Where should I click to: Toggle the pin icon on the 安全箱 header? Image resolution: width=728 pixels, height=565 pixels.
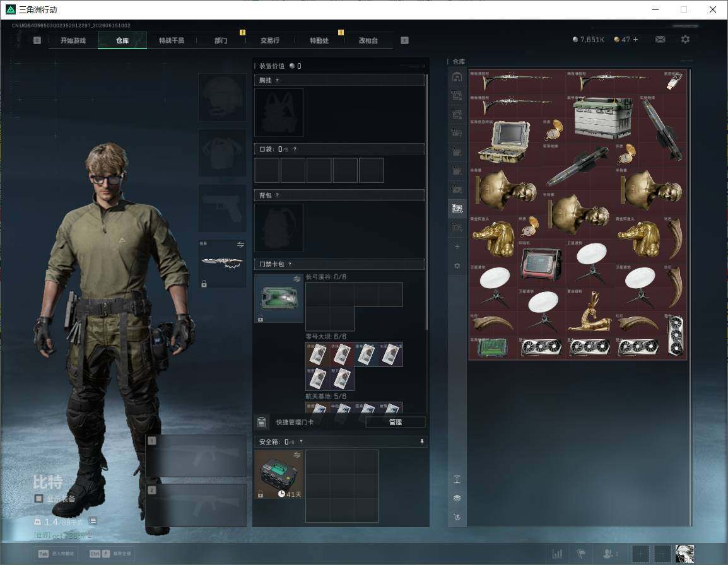pyautogui.click(x=421, y=441)
